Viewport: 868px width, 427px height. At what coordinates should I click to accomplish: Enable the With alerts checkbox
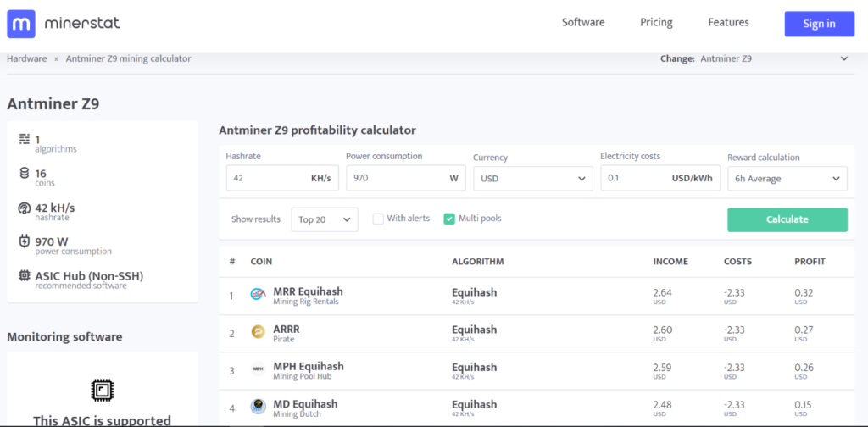pos(378,219)
